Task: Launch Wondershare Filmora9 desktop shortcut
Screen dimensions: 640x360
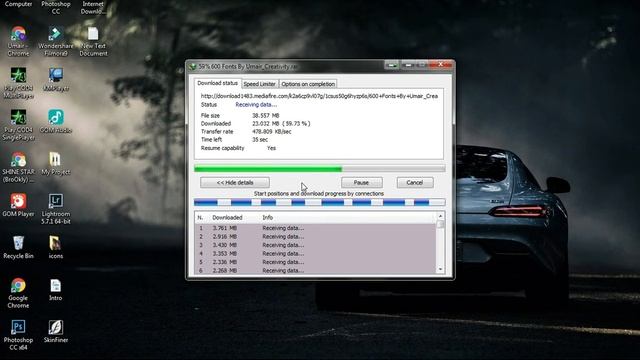Action: tap(56, 41)
